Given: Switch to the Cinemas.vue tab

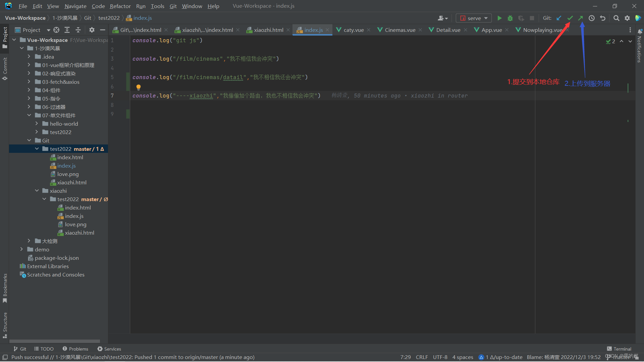Looking at the screenshot, I should (x=400, y=30).
